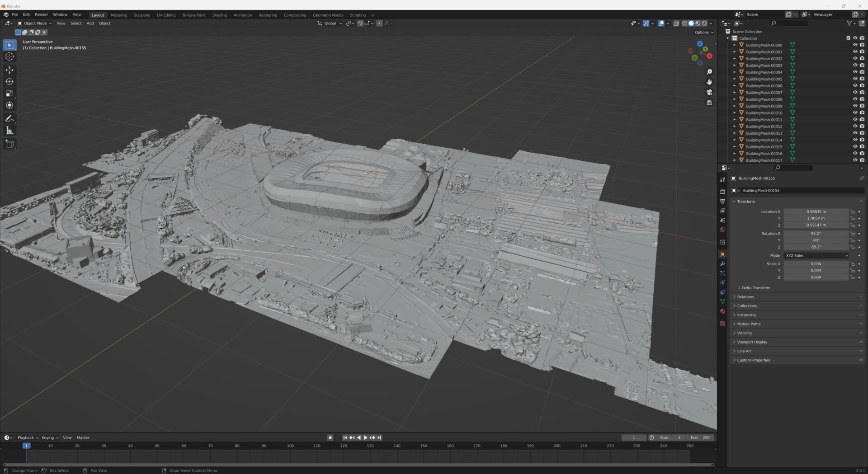Image resolution: width=868 pixels, height=474 pixels.
Task: Click the Scale X value slider
Action: pyautogui.click(x=816, y=263)
